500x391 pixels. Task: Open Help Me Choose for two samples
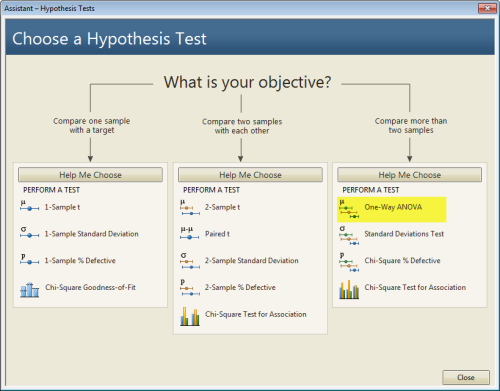[x=250, y=175]
